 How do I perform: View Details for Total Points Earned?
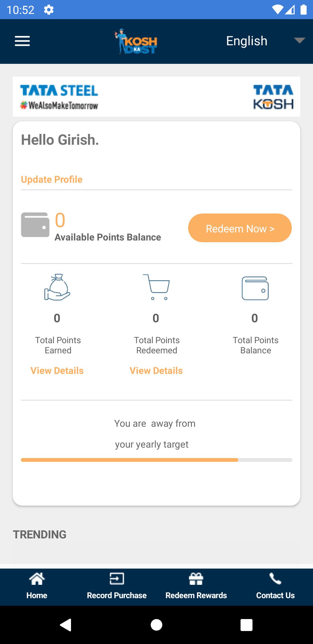coord(57,371)
